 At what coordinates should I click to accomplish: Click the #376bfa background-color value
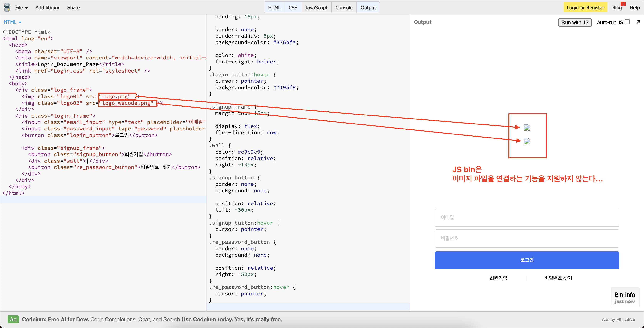(284, 43)
